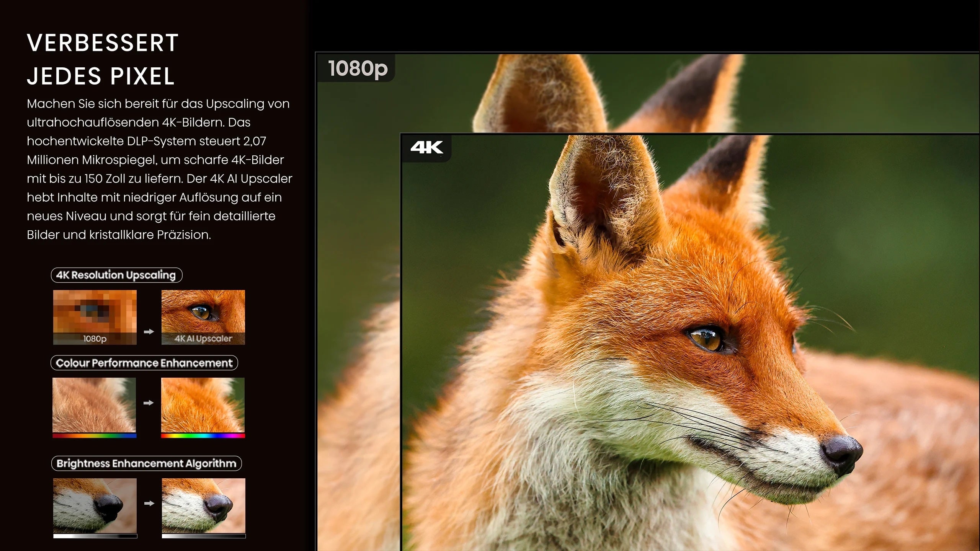Screen dimensions: 980x551
Task: Click the vivid orange fox fur thumbnail
Action: (203, 404)
